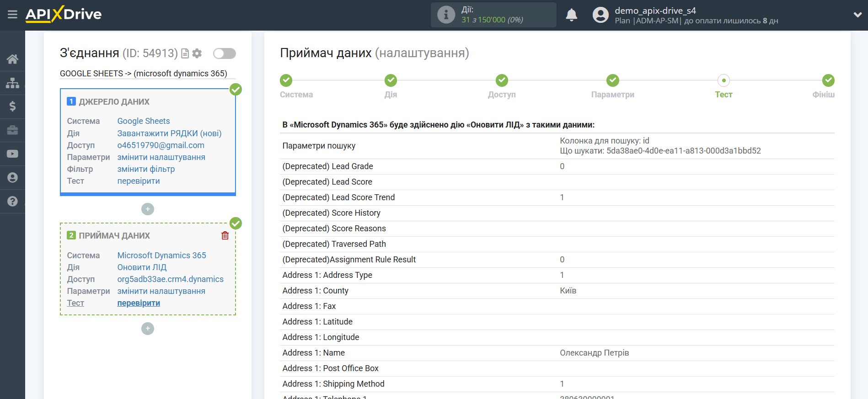Open the hamburger menu
Image resolution: width=868 pixels, height=399 pixels.
pyautogui.click(x=12, y=15)
